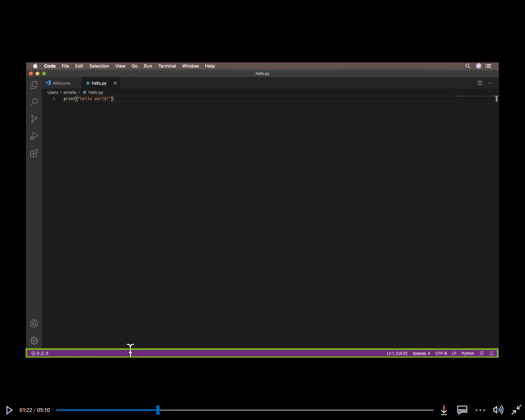525x420 pixels.
Task: Click the Accounts icon in activity bar
Action: tap(34, 323)
